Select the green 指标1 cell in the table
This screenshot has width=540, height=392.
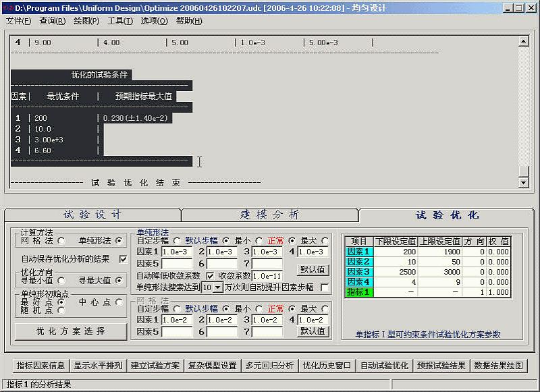[x=358, y=292]
